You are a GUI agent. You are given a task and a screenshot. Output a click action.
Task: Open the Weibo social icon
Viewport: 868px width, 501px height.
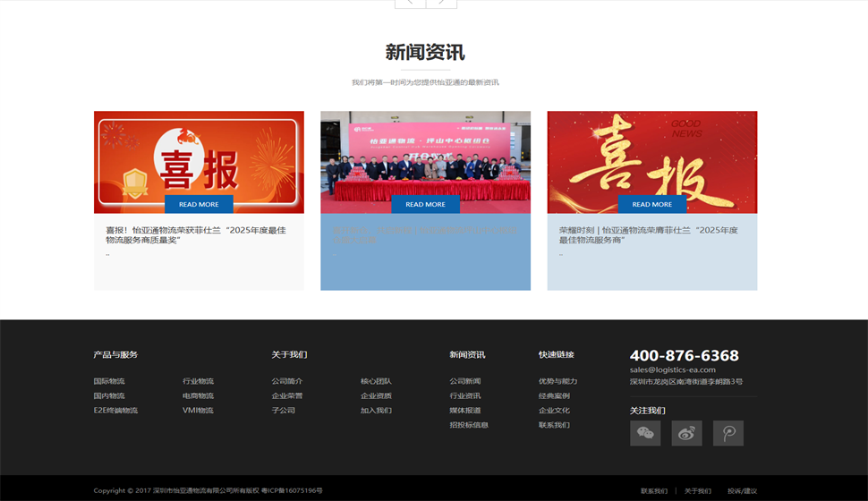(686, 433)
